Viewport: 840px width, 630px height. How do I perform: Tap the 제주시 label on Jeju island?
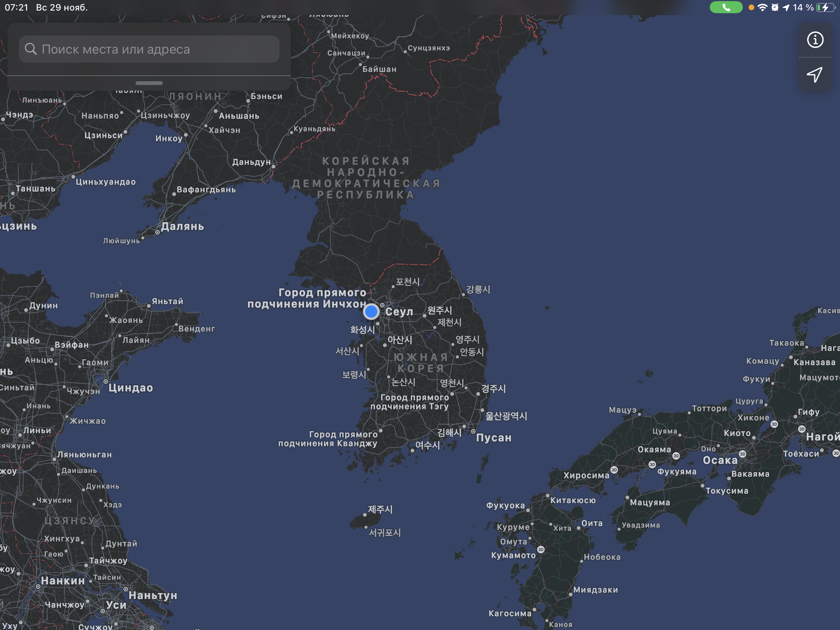(x=380, y=509)
